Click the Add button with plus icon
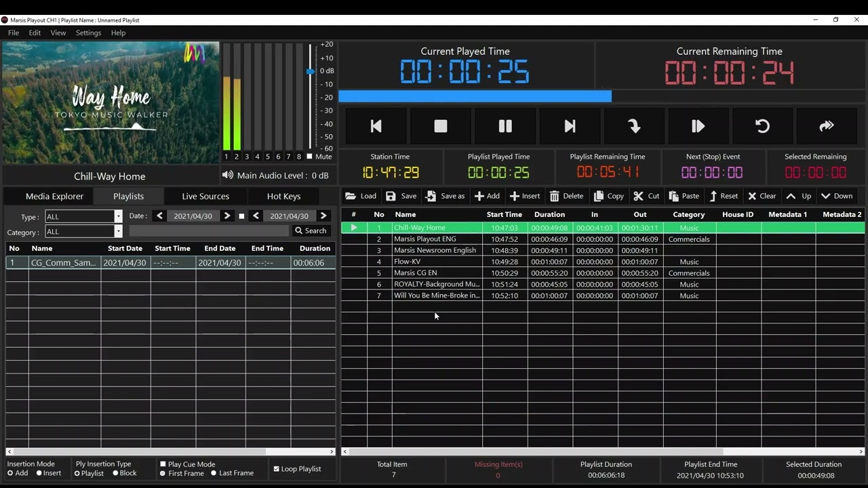868x488 pixels. pyautogui.click(x=487, y=196)
